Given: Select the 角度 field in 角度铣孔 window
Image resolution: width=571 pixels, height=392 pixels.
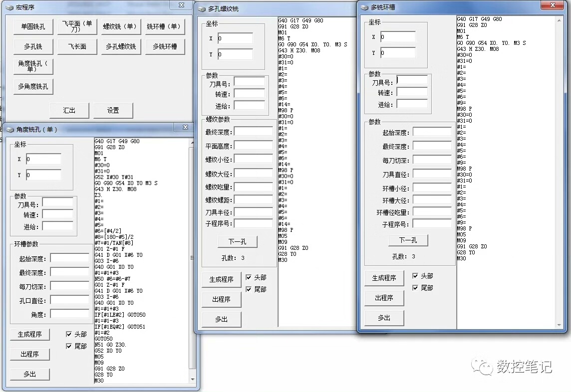Looking at the screenshot, I should (69, 314).
